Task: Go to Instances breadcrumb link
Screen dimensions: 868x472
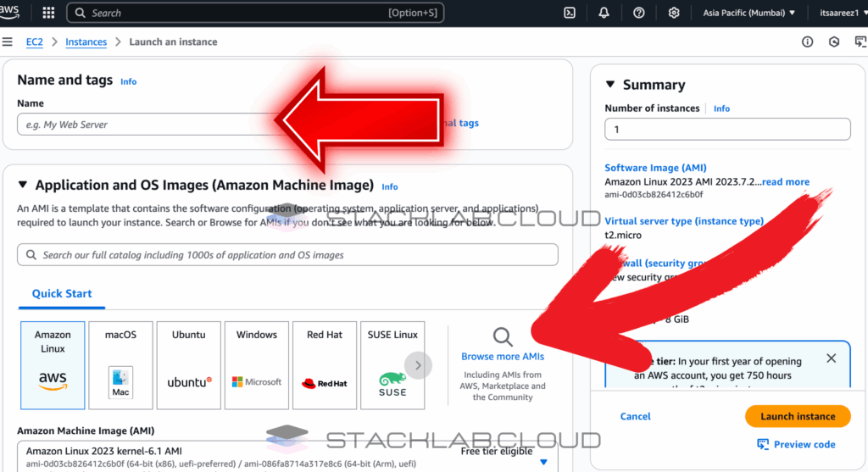Action: (x=86, y=42)
